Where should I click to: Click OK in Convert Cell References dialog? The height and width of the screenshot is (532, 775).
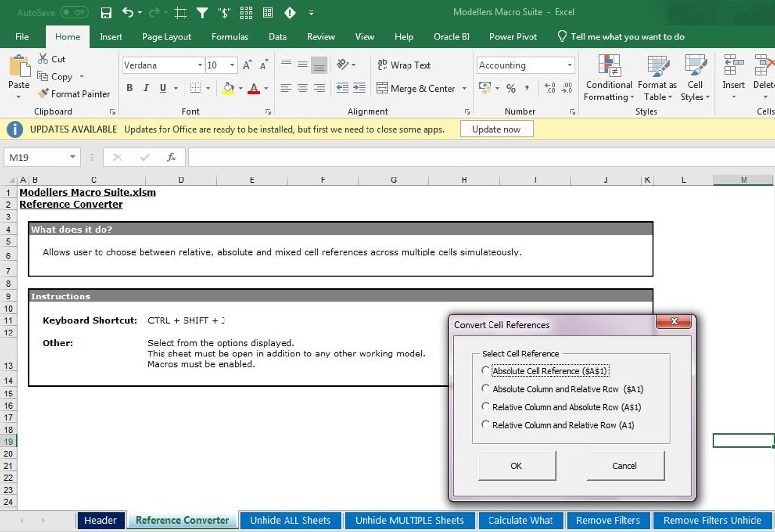(x=517, y=466)
